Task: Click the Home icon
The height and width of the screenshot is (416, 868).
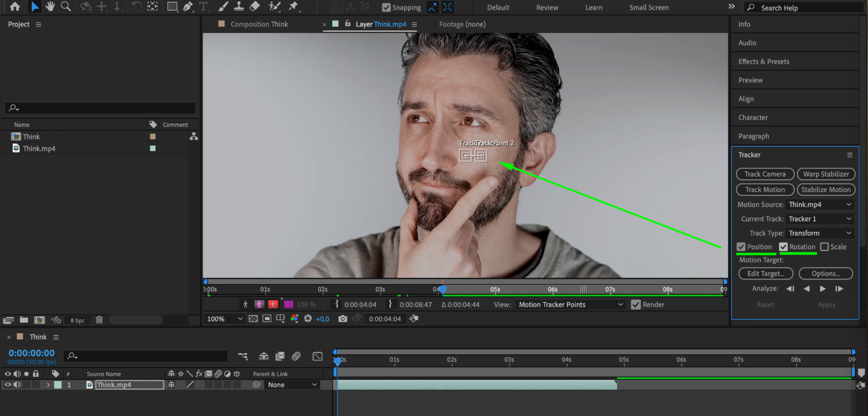Action: point(15,7)
